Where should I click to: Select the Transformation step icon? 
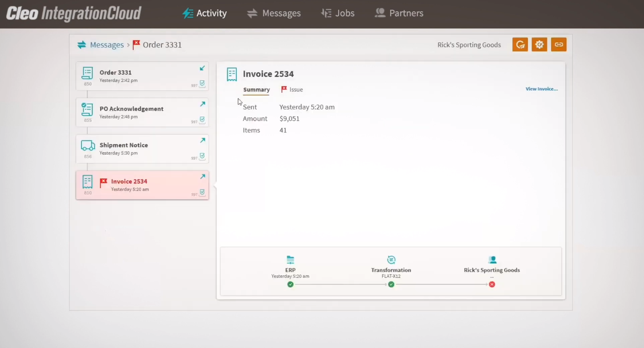click(x=391, y=260)
